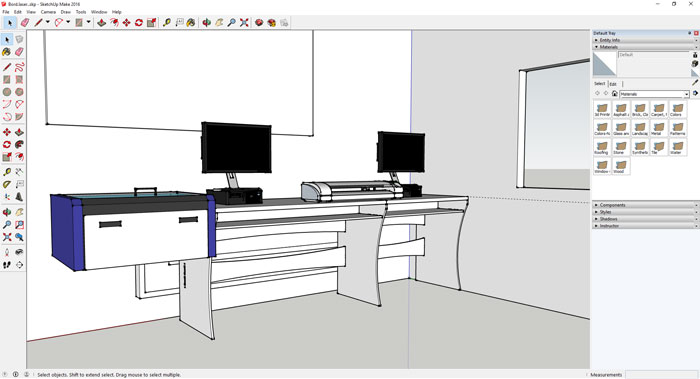Screen dimensions: 700x379
Task: Click the Measurements input box
Action: pyautogui.click(x=661, y=375)
